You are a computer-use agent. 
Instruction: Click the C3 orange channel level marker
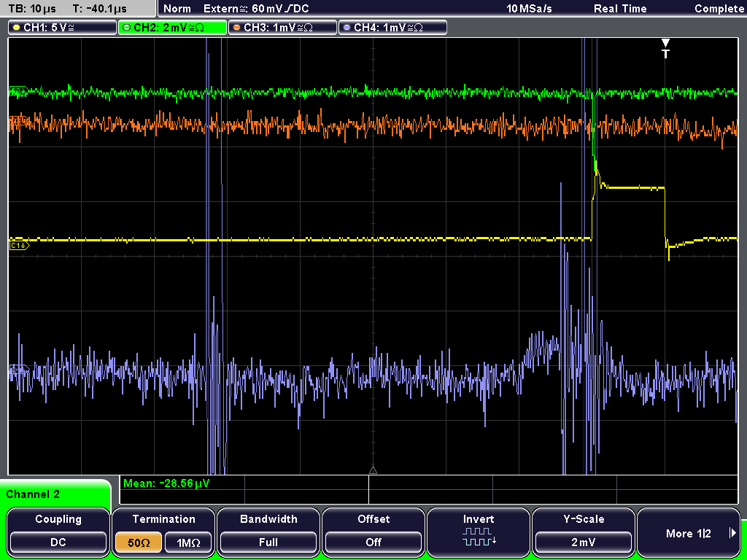click(18, 122)
